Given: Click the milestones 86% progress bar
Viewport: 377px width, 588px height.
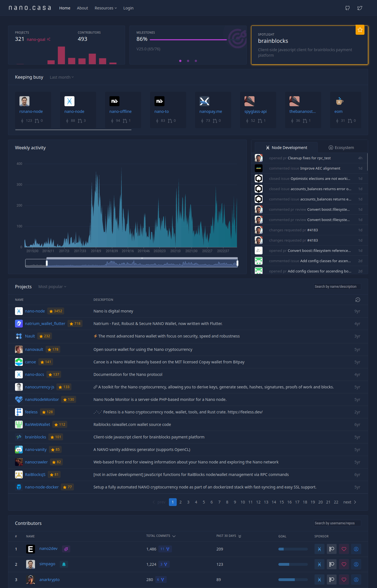Looking at the screenshot, I should 188,40.
